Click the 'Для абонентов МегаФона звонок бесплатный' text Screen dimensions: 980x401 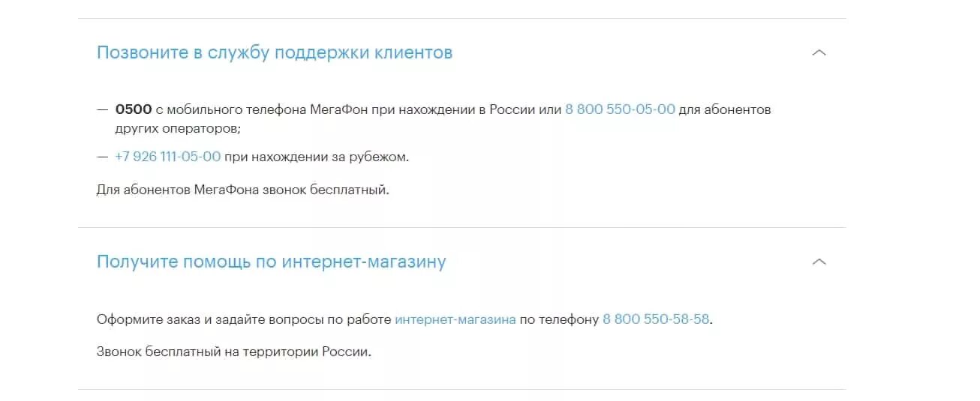coord(243,190)
